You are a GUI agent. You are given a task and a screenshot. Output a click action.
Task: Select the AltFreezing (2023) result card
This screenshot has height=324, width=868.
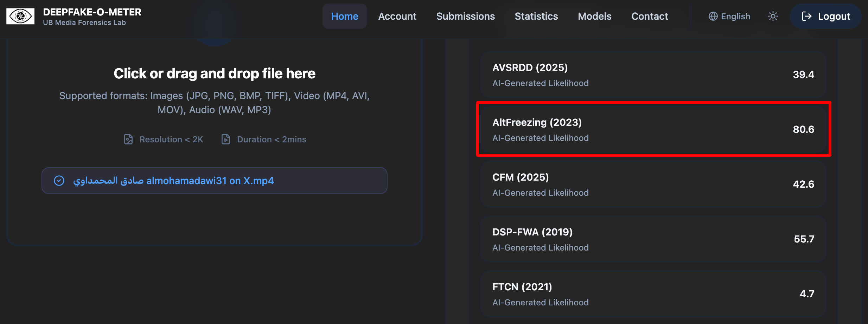click(653, 129)
